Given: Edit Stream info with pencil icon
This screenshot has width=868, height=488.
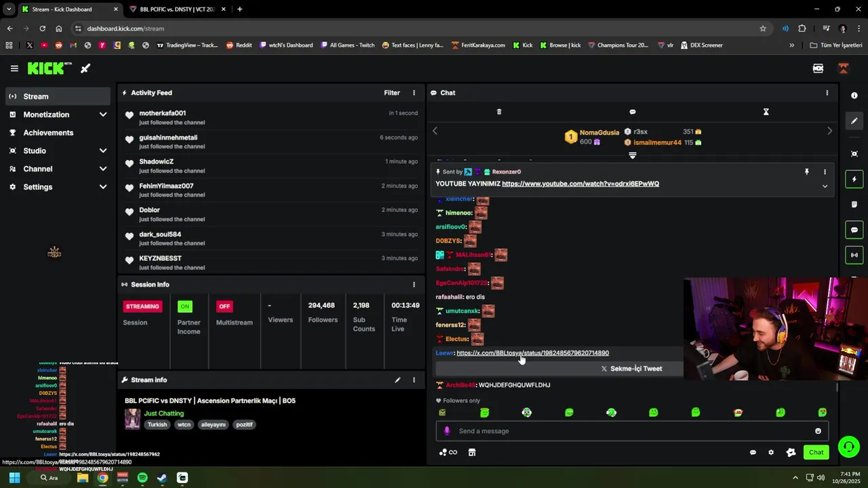Looking at the screenshot, I should (x=397, y=380).
